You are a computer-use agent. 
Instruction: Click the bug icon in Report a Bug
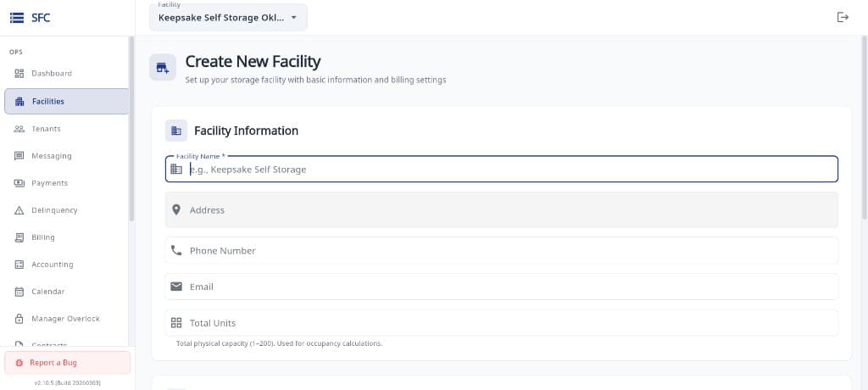coord(19,363)
